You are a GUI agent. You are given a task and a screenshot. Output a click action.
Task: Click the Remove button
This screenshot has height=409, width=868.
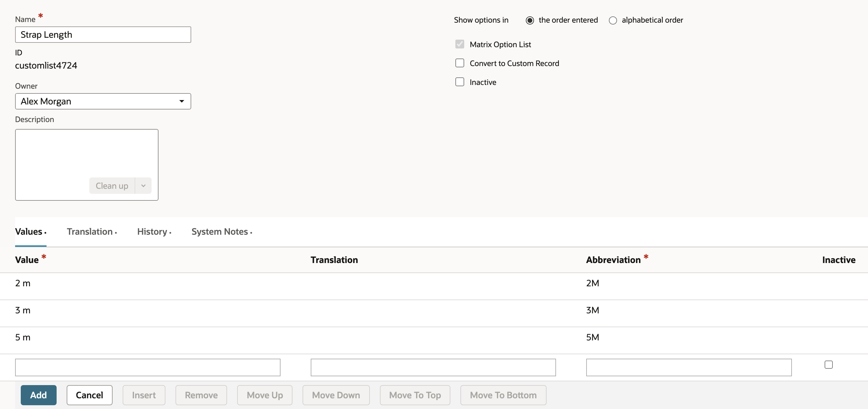[x=201, y=395]
